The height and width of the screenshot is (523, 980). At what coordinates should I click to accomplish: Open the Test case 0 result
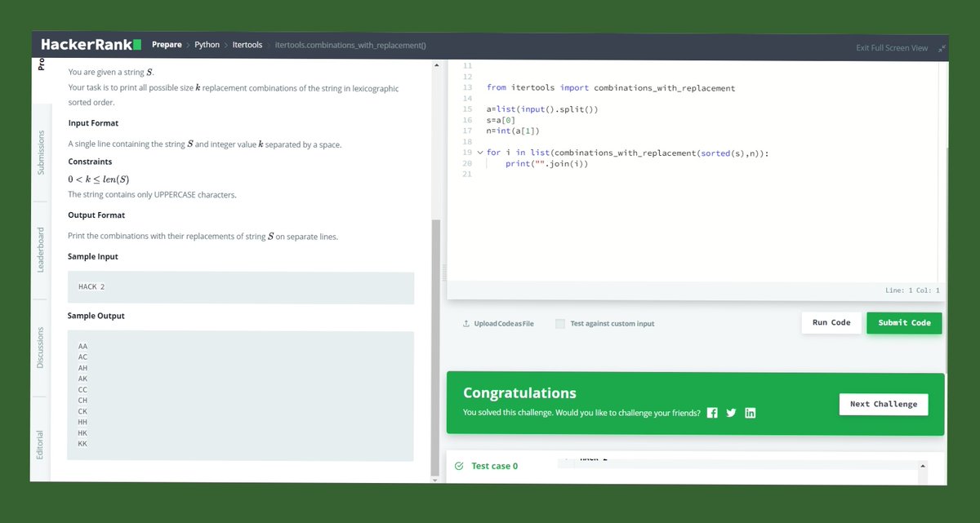coord(494,466)
